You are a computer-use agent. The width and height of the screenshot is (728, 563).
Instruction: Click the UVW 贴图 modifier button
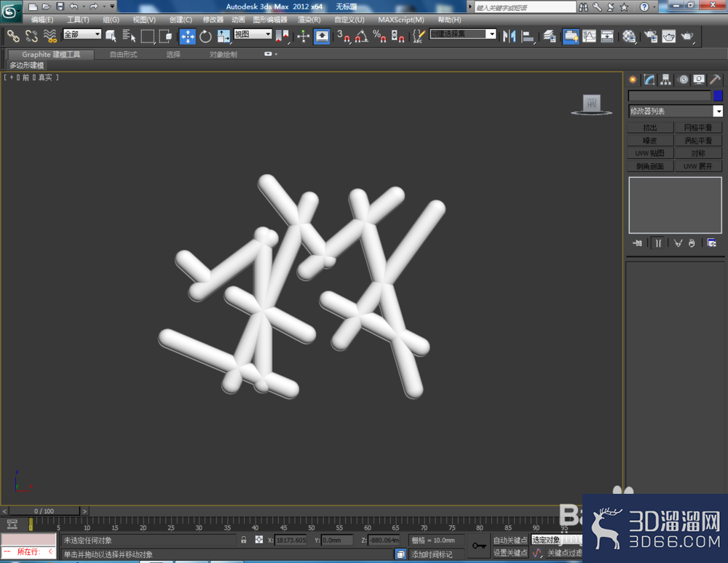(x=650, y=153)
